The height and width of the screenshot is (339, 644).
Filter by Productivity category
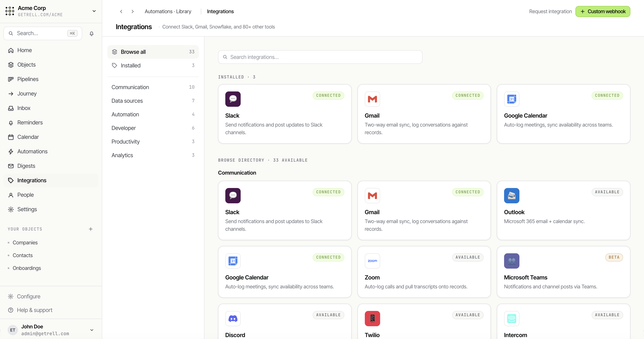pyautogui.click(x=153, y=142)
